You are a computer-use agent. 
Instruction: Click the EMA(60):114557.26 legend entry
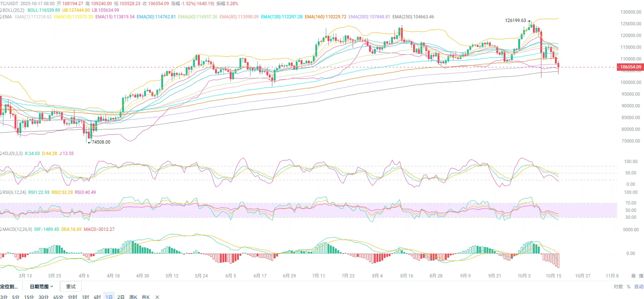[x=198, y=17]
